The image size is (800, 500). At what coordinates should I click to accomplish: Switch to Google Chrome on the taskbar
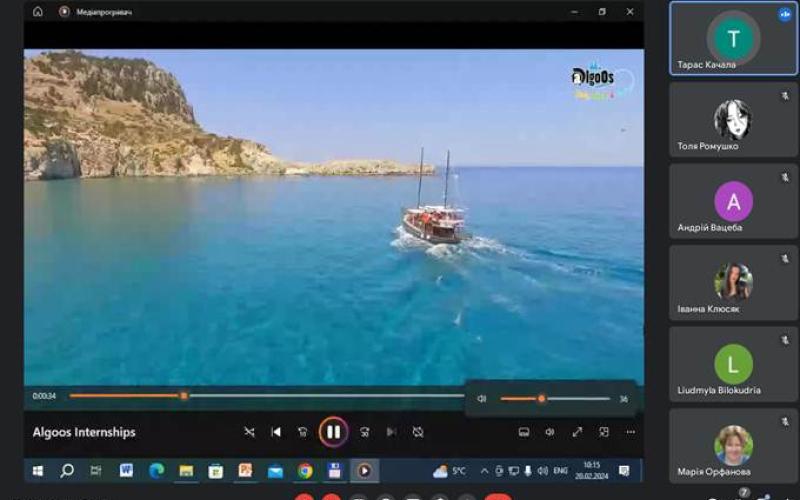pos(305,471)
